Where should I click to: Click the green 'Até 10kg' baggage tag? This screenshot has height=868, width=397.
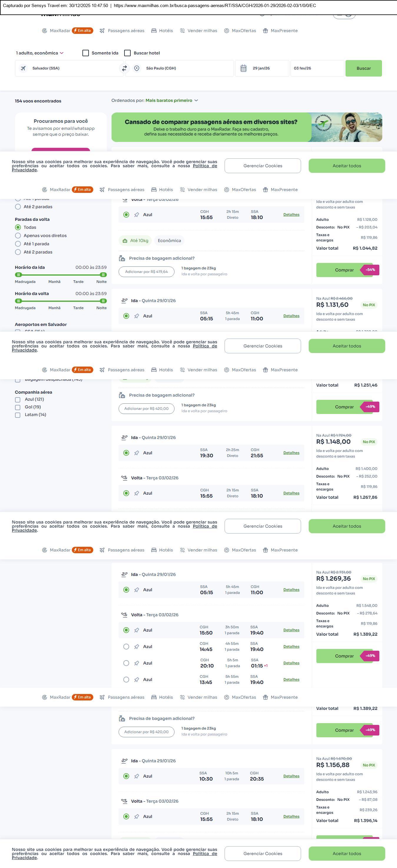click(135, 241)
